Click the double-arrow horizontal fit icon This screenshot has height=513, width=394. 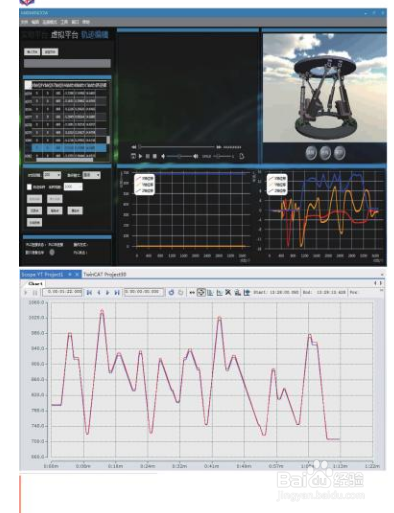pyautogui.click(x=192, y=292)
